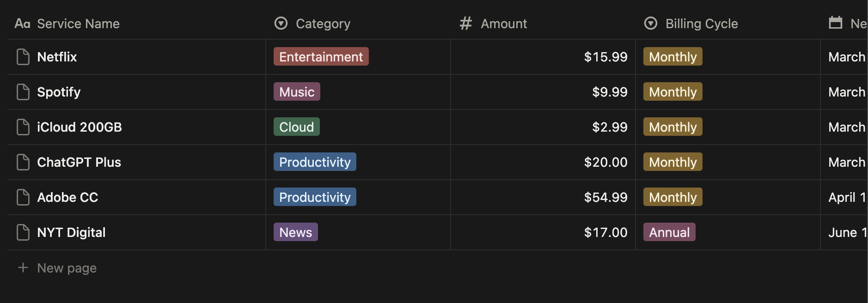
Task: Open the Spotify page icon
Action: (x=23, y=92)
